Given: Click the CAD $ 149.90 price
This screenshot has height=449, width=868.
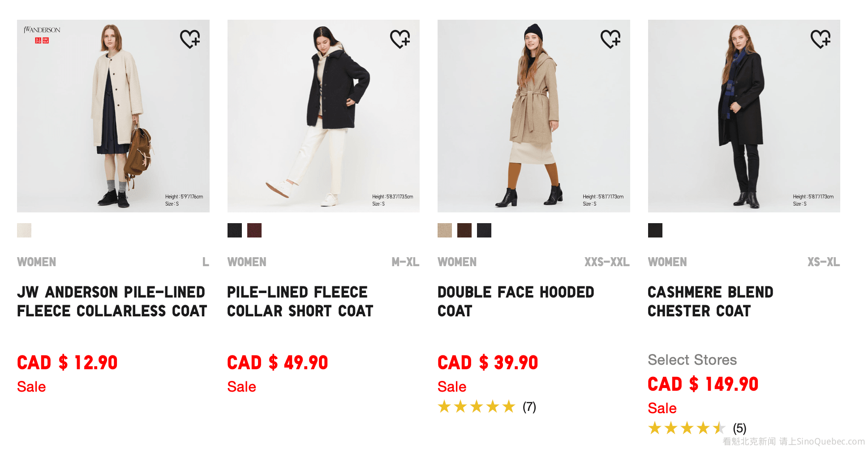Looking at the screenshot, I should pyautogui.click(x=703, y=384).
